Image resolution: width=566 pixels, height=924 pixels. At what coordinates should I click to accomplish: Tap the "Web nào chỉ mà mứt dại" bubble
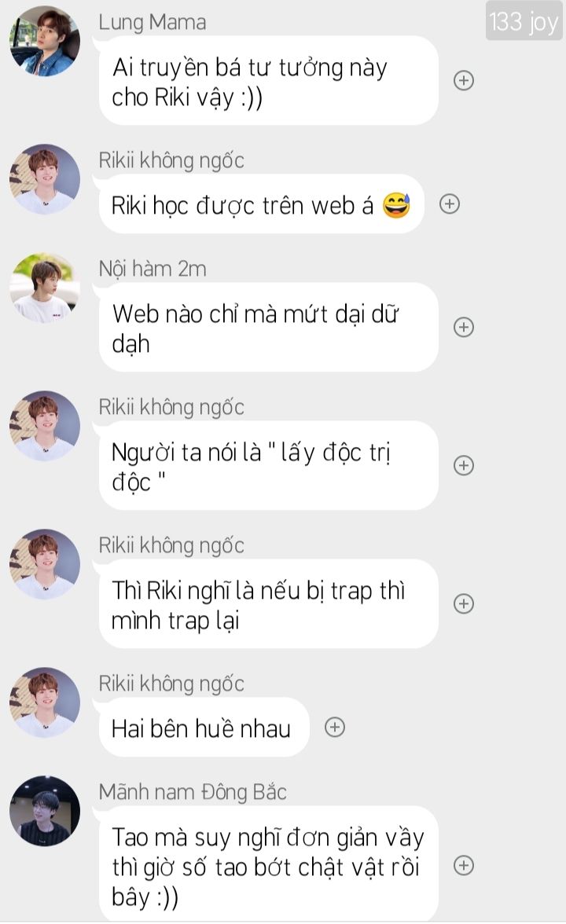click(x=267, y=328)
